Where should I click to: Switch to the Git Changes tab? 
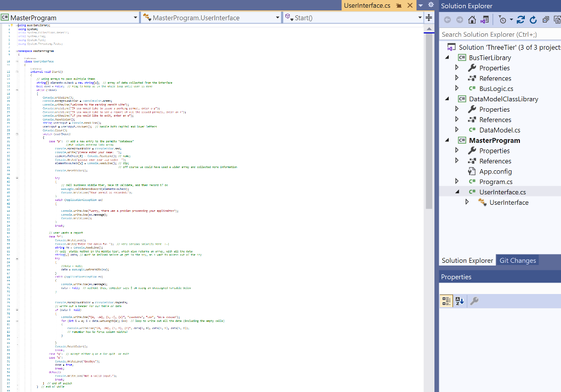coord(517,260)
